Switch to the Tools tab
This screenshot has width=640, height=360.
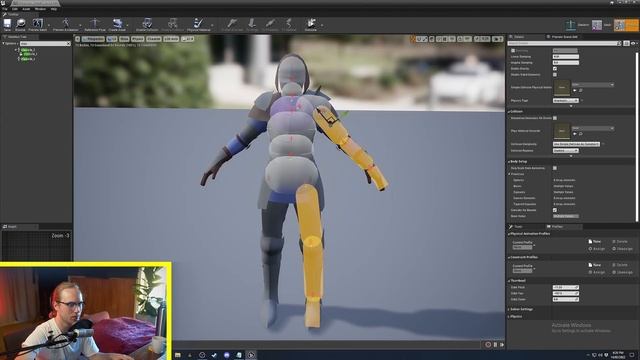pyautogui.click(x=518, y=227)
